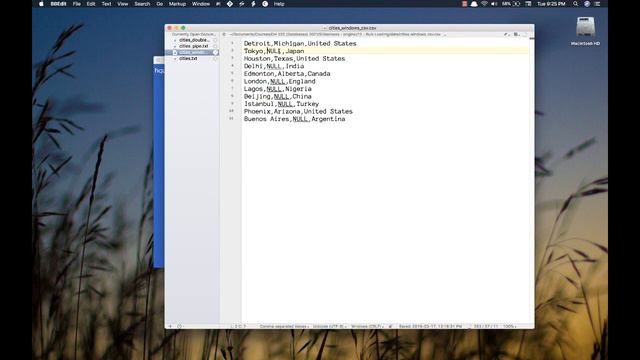Screen dimensions: 640x360
Task: Open the Edit menu
Action: tap(91, 4)
